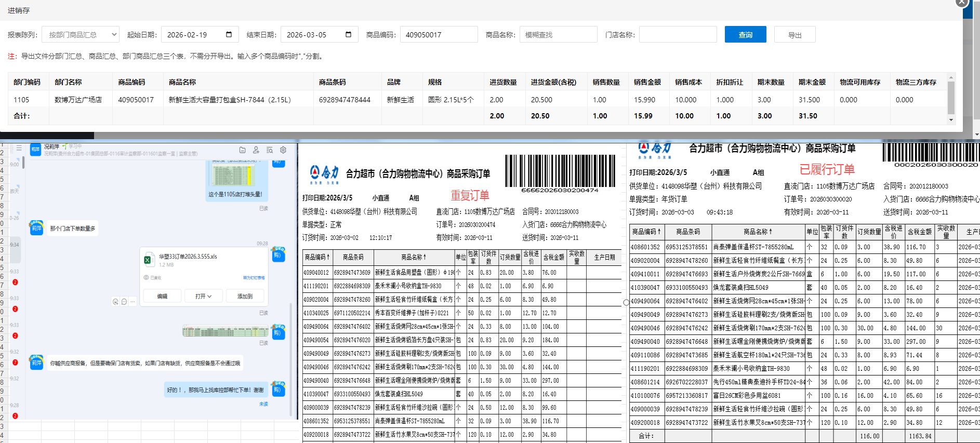Viewport: 980px width, 443px height.
Task: Click the 商品名称 fuzzy search field
Action: pyautogui.click(x=558, y=35)
